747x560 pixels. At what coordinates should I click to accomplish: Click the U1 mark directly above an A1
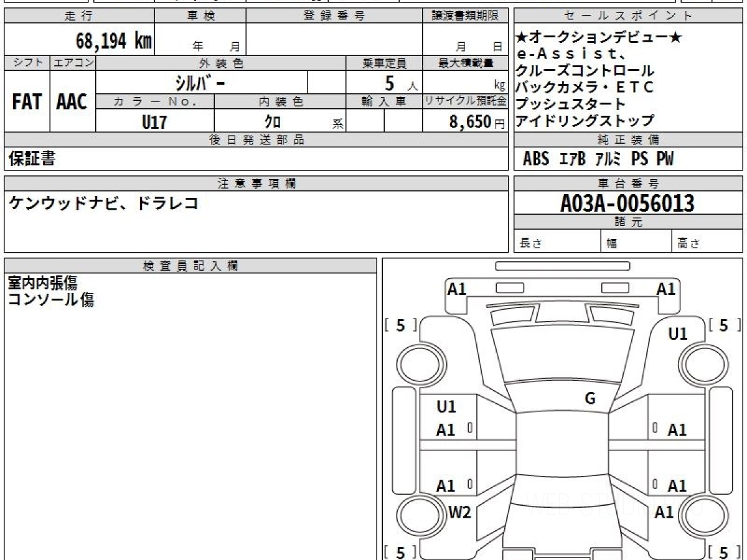[446, 407]
